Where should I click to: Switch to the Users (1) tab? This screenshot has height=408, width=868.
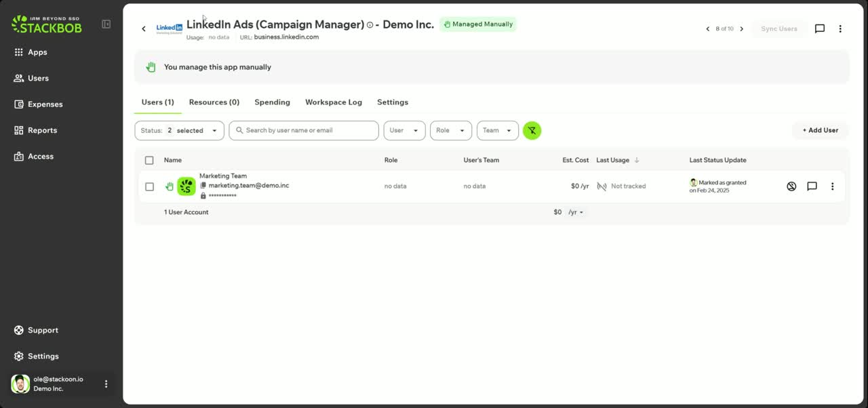(x=158, y=102)
